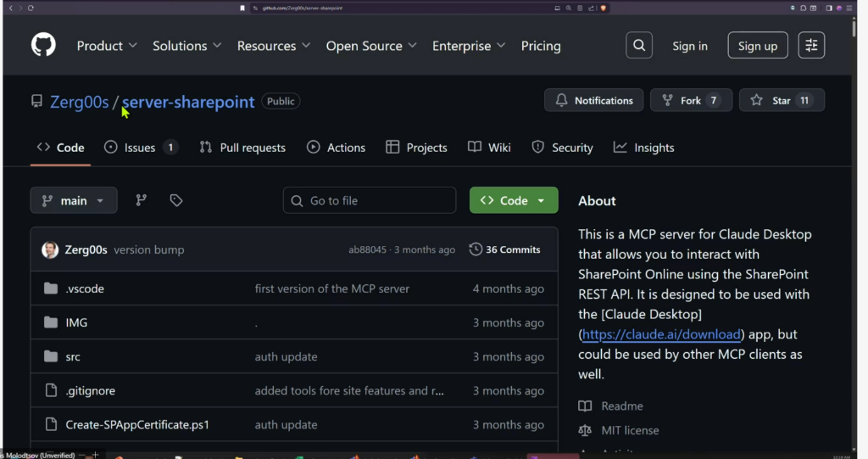868x459 pixels.
Task: Reload the page with browser refresh icon
Action: 31,8
